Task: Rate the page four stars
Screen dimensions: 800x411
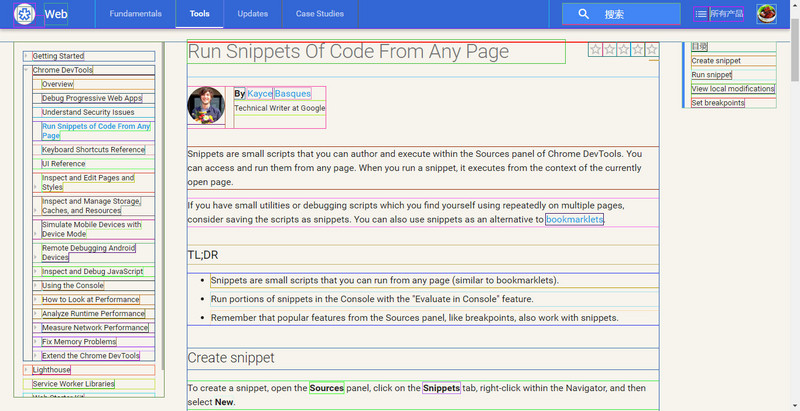Action: (x=637, y=49)
